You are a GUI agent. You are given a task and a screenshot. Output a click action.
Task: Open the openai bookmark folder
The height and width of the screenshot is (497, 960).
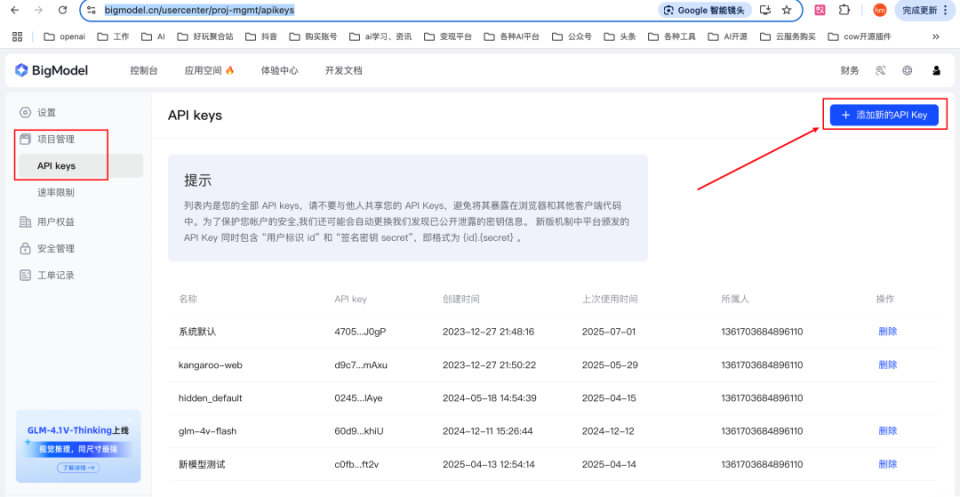(64, 37)
